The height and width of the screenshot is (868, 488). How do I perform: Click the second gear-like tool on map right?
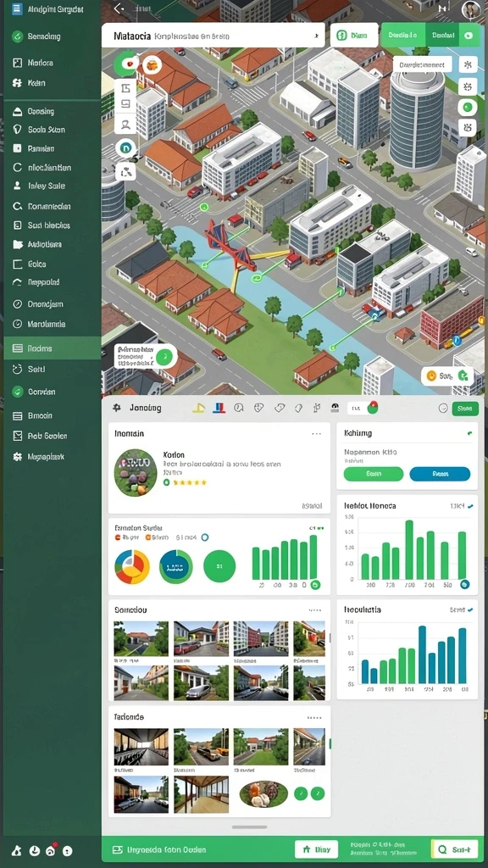(468, 86)
